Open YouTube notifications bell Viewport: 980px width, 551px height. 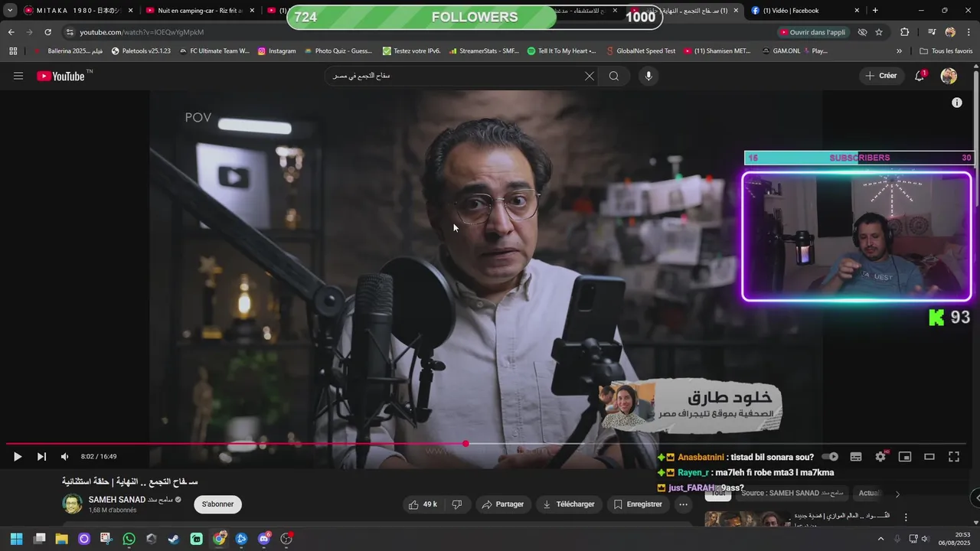click(x=920, y=76)
